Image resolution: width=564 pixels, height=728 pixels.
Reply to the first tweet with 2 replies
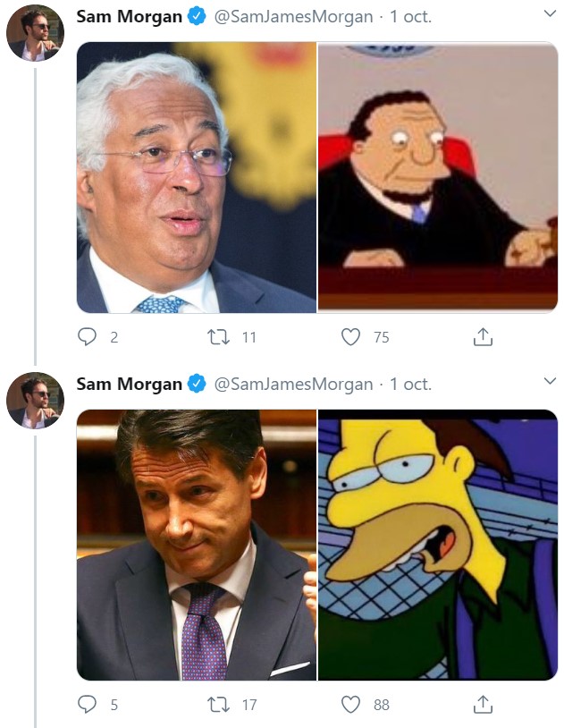point(88,337)
